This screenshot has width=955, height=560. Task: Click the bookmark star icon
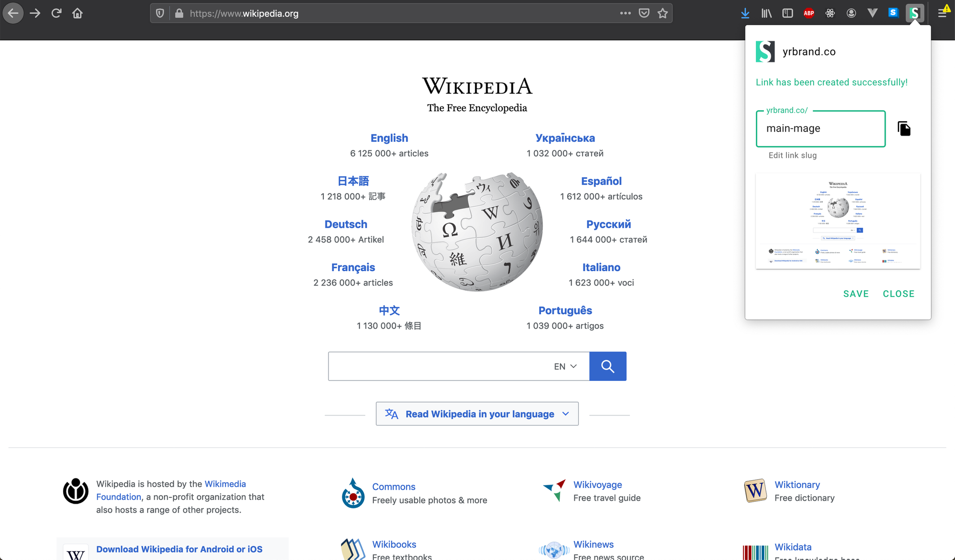[662, 13]
